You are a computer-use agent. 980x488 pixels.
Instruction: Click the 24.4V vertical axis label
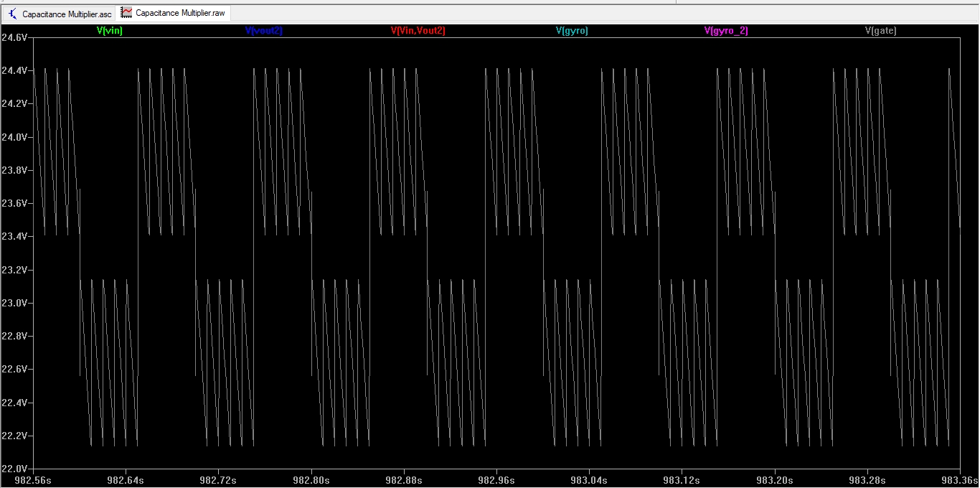pyautogui.click(x=14, y=70)
